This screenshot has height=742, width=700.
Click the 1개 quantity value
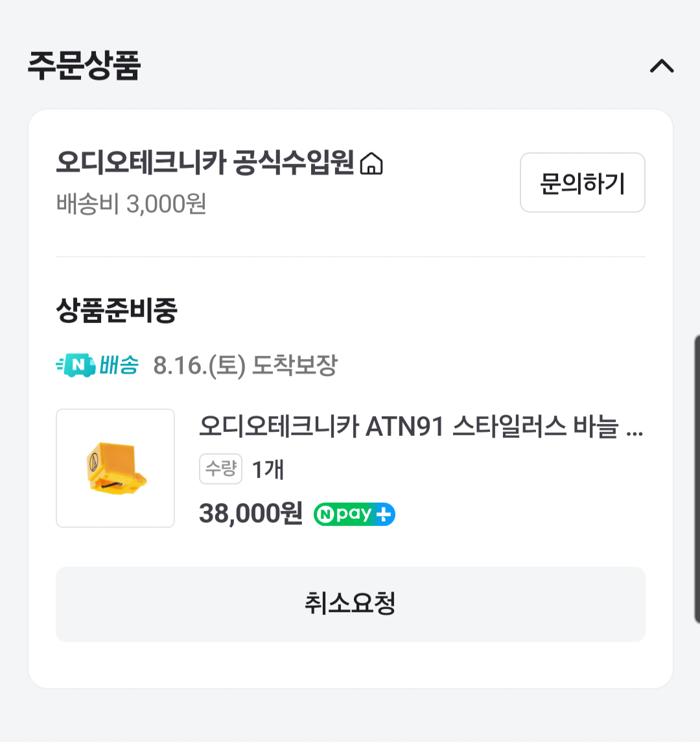pos(268,468)
